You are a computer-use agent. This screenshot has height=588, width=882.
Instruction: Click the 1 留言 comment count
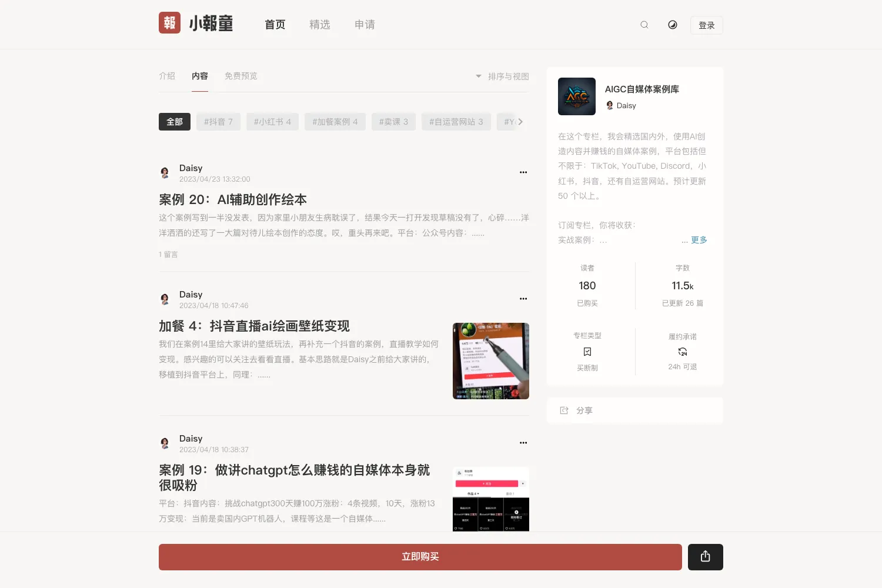pos(168,254)
